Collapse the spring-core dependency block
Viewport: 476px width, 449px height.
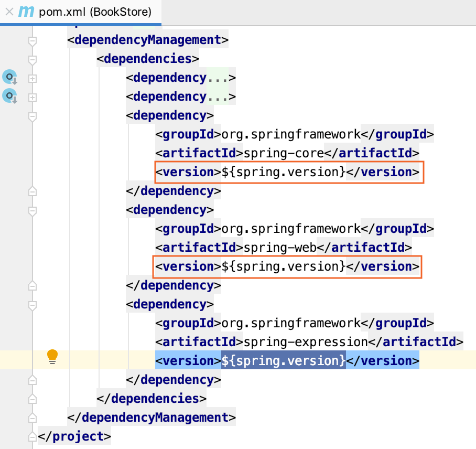[x=33, y=116]
